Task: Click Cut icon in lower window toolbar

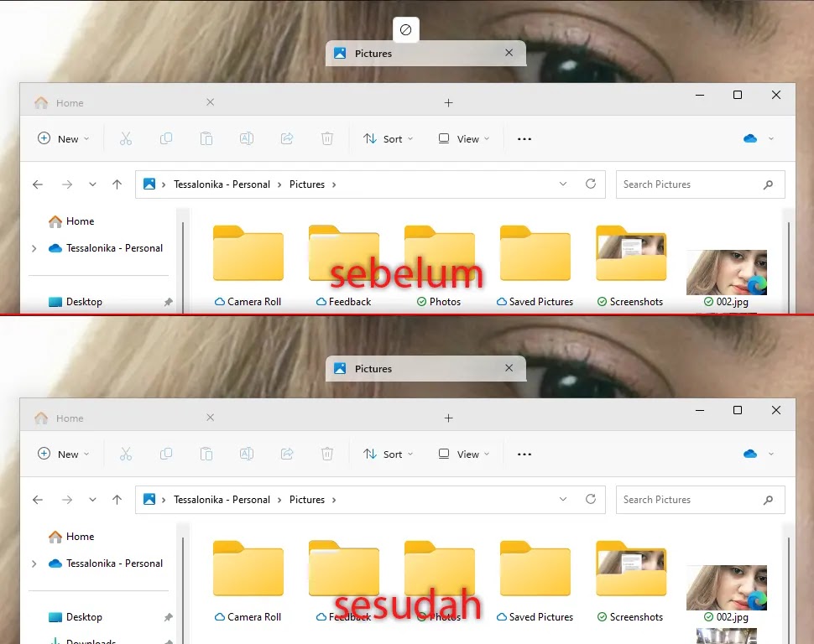Action: coord(126,454)
